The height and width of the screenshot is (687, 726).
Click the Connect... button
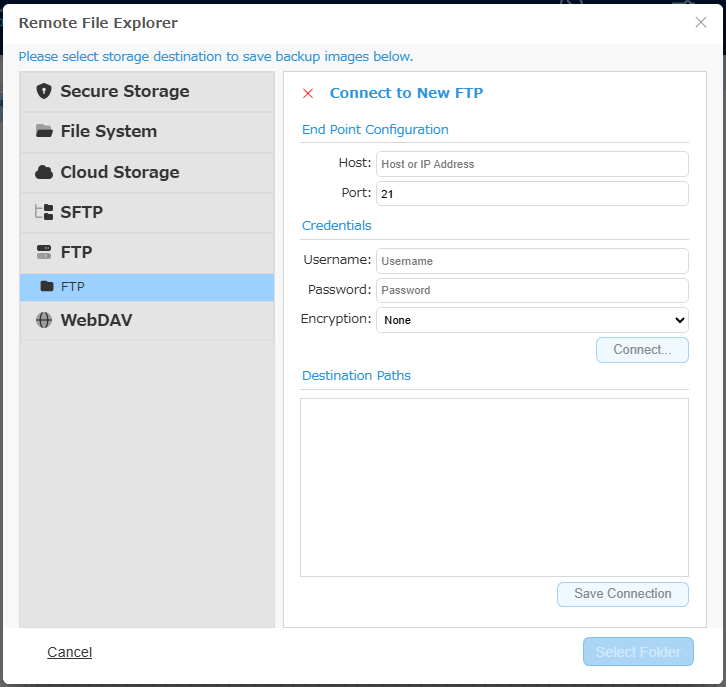coord(642,350)
